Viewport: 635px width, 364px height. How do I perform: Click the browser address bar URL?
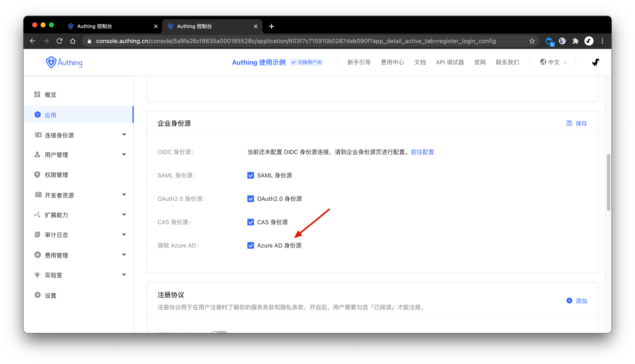point(295,41)
